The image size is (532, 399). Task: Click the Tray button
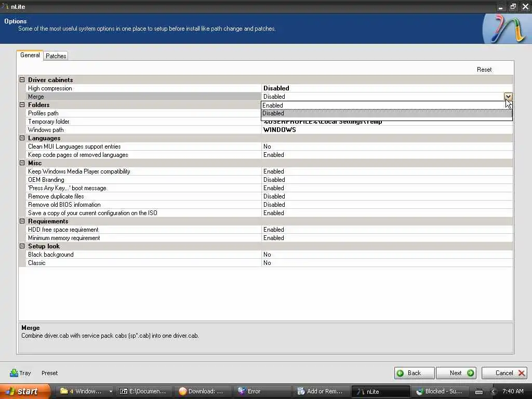tap(20, 373)
